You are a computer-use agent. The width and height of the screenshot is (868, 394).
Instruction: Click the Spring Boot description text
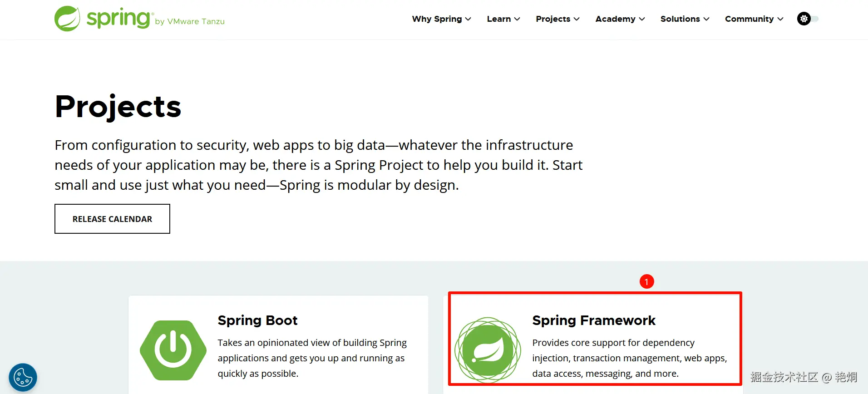[x=312, y=358]
